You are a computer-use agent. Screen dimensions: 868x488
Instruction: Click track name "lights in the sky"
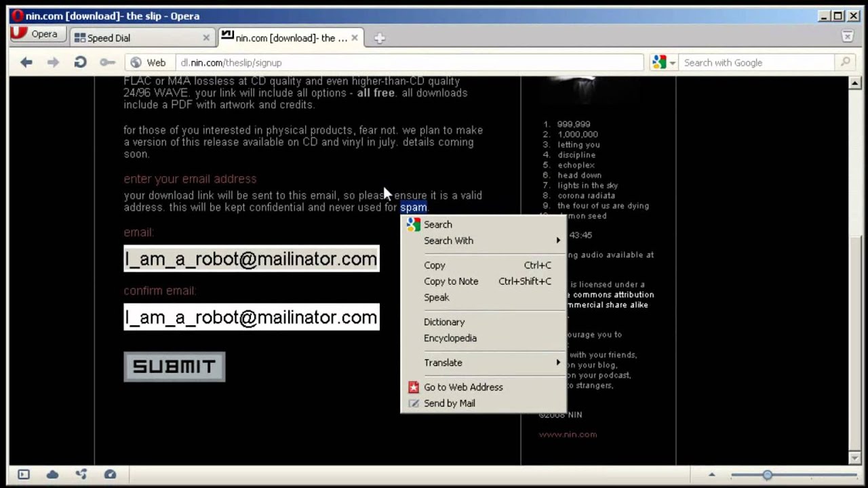[588, 185]
